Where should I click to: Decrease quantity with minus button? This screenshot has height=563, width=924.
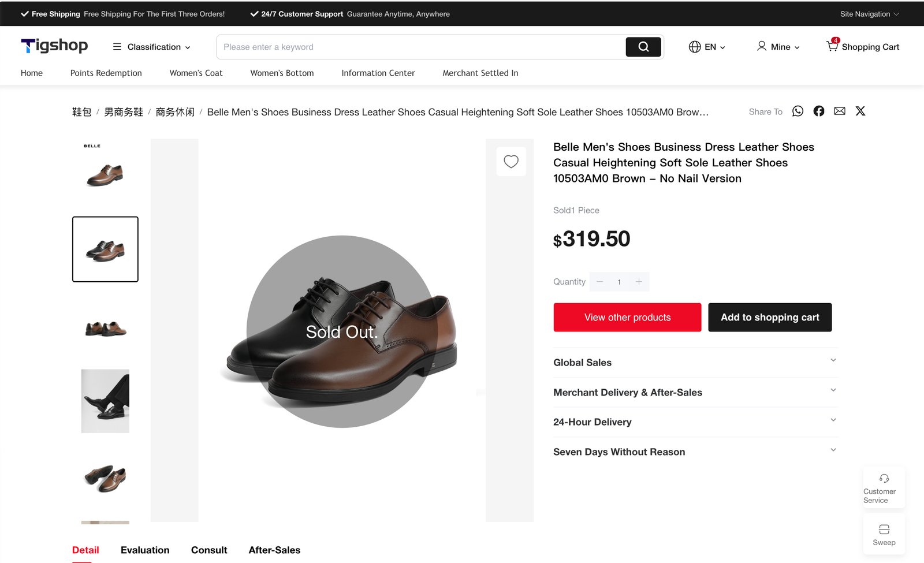(x=600, y=282)
